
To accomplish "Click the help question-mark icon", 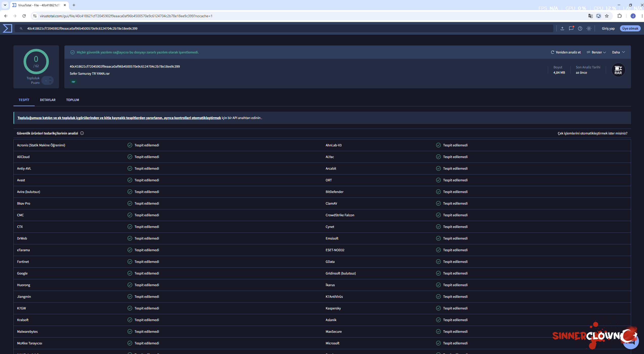I will pos(580,29).
